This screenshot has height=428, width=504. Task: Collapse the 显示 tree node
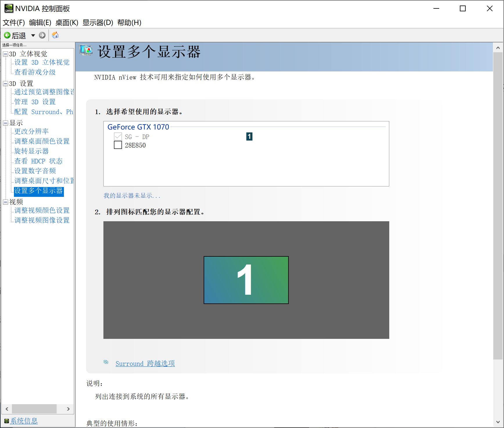tap(6, 123)
